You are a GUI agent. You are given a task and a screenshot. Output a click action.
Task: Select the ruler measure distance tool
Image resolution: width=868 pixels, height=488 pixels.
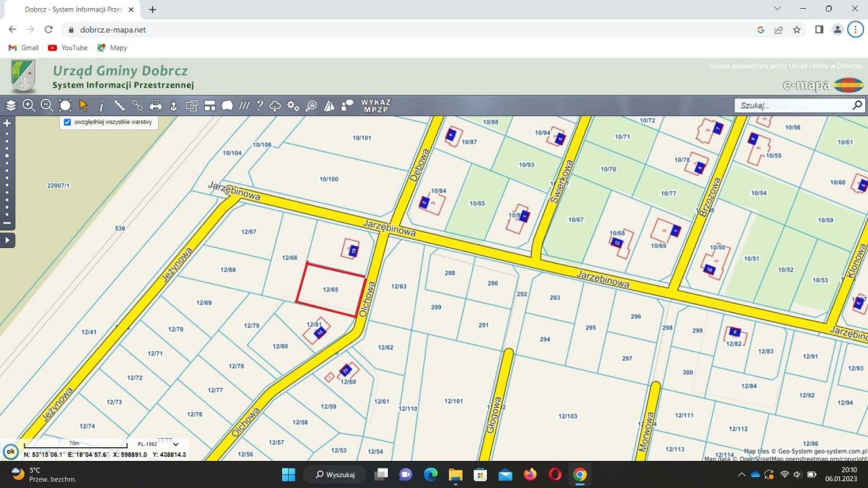point(119,105)
